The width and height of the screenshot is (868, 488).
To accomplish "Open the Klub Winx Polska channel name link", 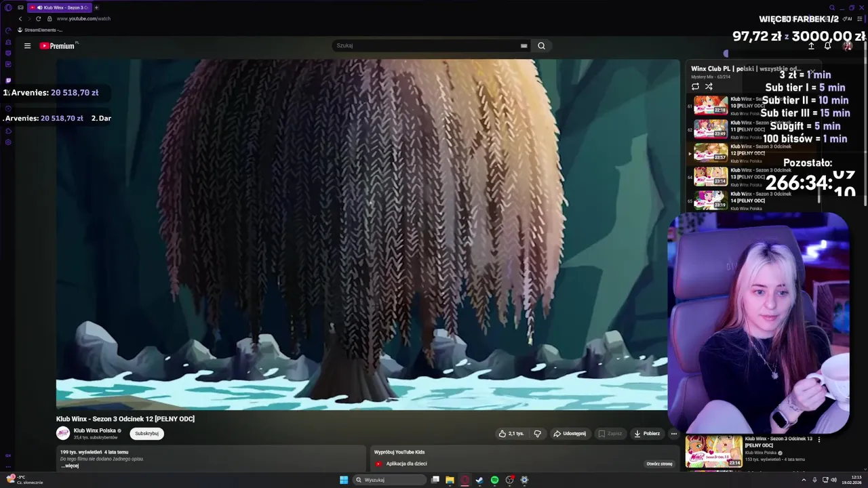I will [x=94, y=430].
